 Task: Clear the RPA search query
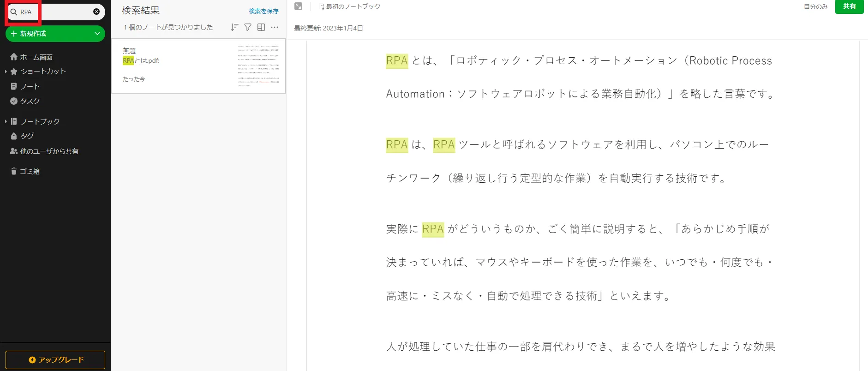coord(96,12)
